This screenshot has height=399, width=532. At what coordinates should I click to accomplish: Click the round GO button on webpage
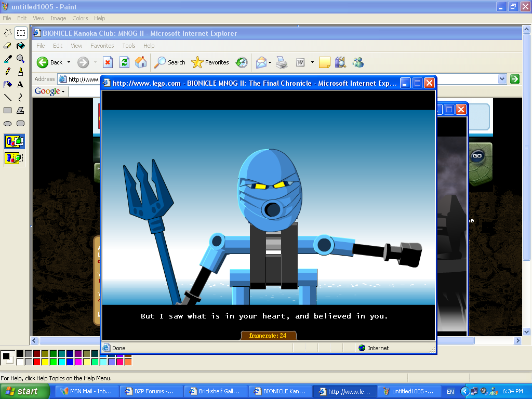click(x=477, y=156)
